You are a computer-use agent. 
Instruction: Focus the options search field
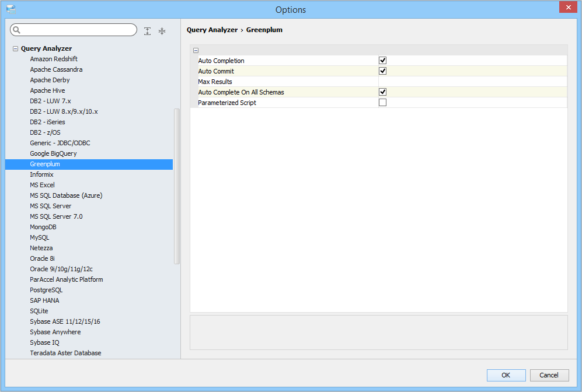tap(74, 30)
